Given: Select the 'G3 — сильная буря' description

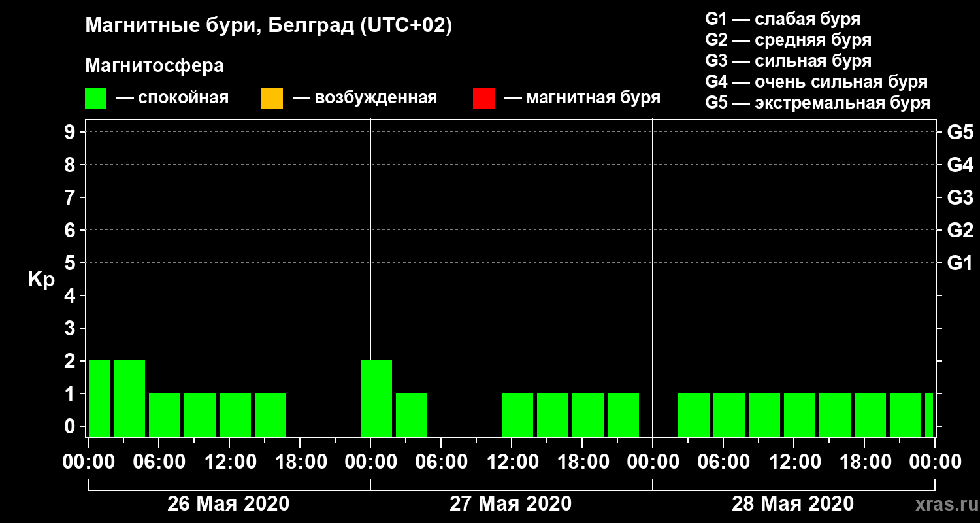Looking at the screenshot, I should pos(789,61).
